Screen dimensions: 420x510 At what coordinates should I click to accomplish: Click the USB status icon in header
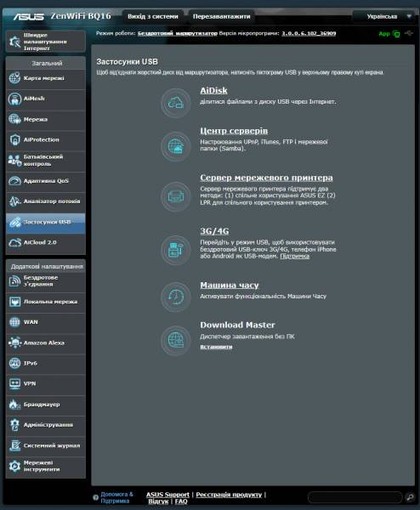[x=409, y=33]
